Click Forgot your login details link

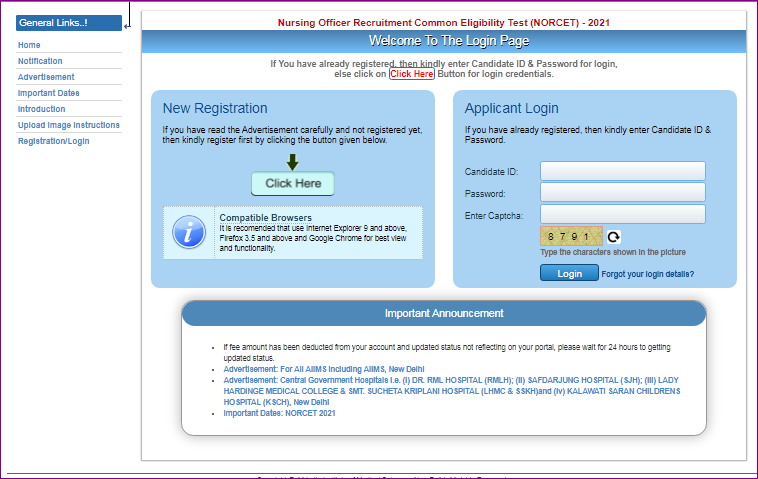[648, 274]
